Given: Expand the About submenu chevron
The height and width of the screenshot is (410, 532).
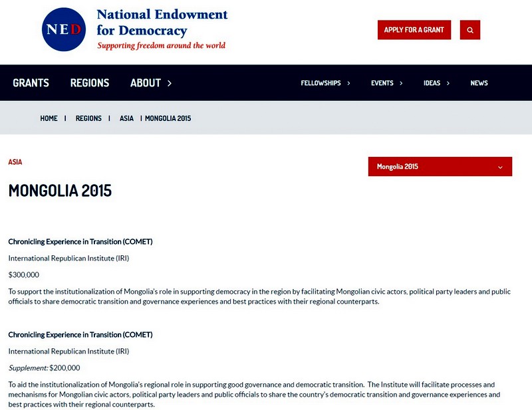Looking at the screenshot, I should click(170, 83).
